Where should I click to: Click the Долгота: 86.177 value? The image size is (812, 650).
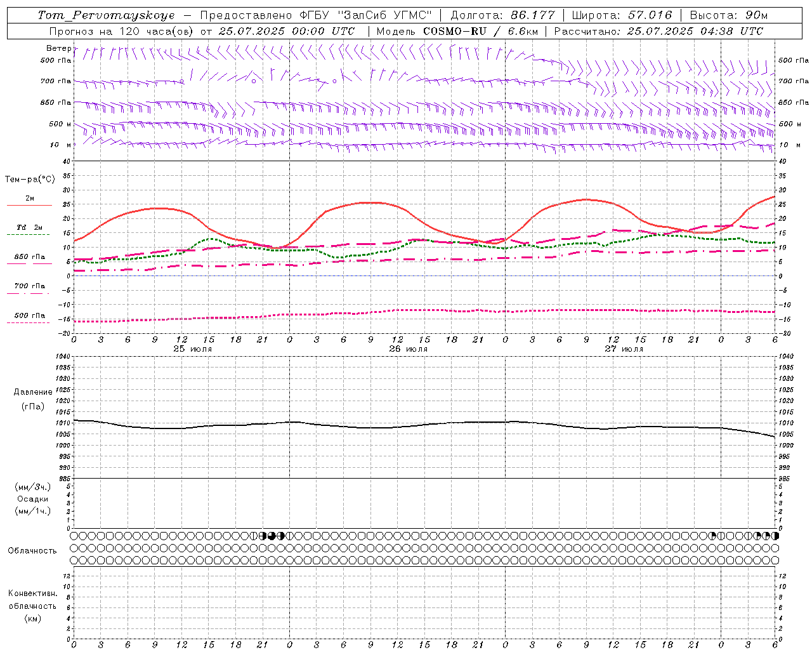(x=503, y=15)
